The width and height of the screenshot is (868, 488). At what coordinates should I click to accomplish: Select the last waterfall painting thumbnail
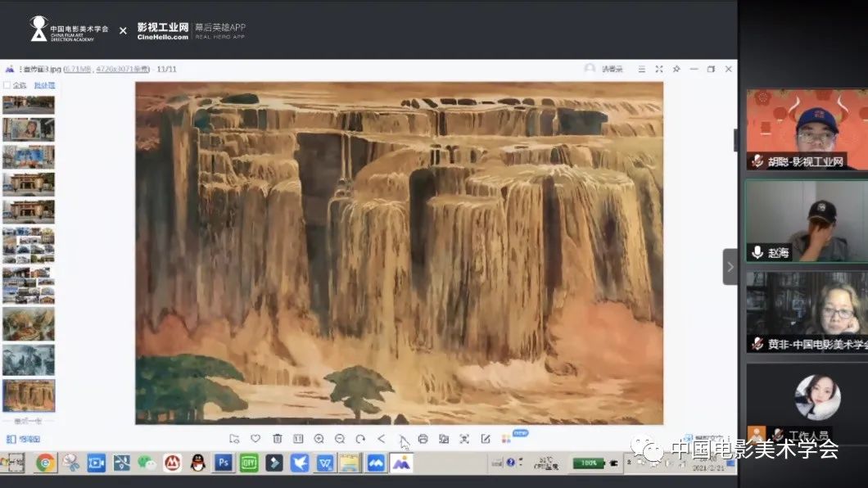pyautogui.click(x=29, y=395)
